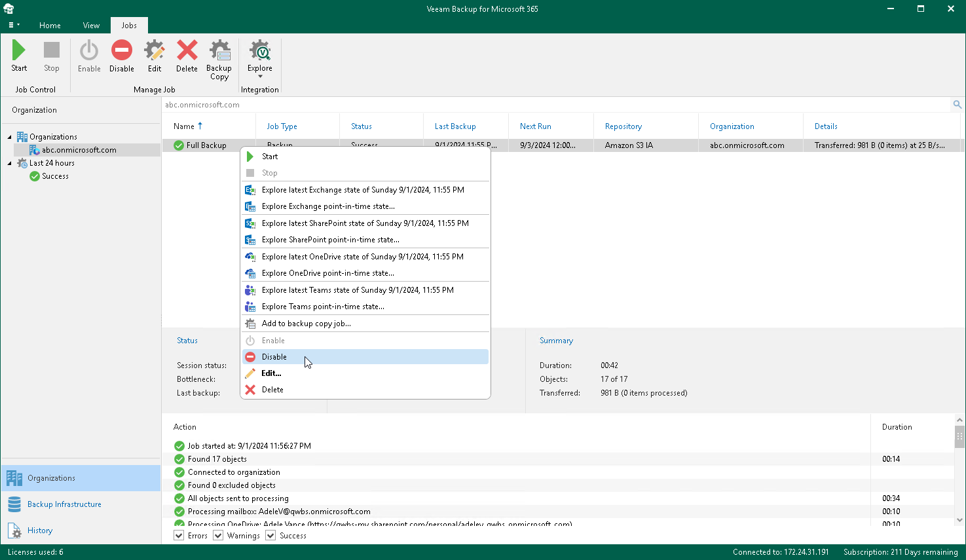Viewport: 966px width, 560px height.
Task: Open the application main menu button
Action: 14,26
